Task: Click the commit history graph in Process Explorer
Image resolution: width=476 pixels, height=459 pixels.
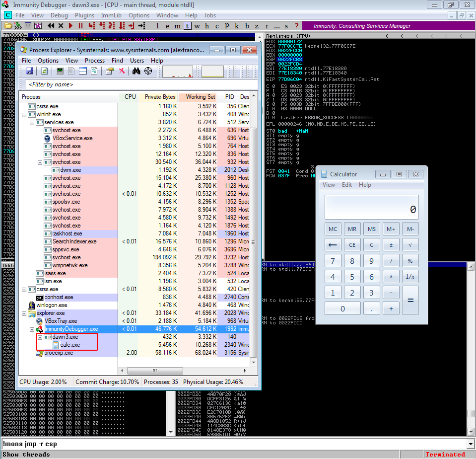Action: (212, 72)
